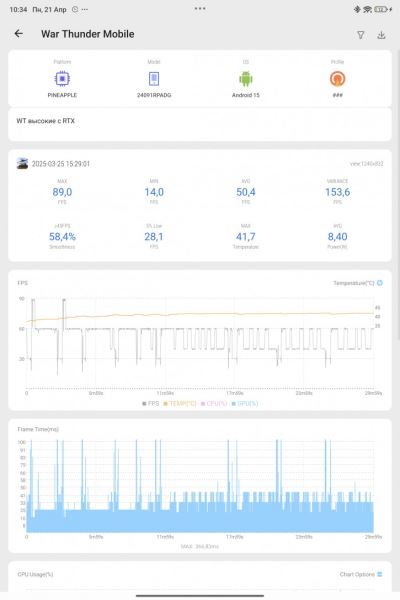
Task: Tap the War Thunder game thumbnail
Action: 22,163
